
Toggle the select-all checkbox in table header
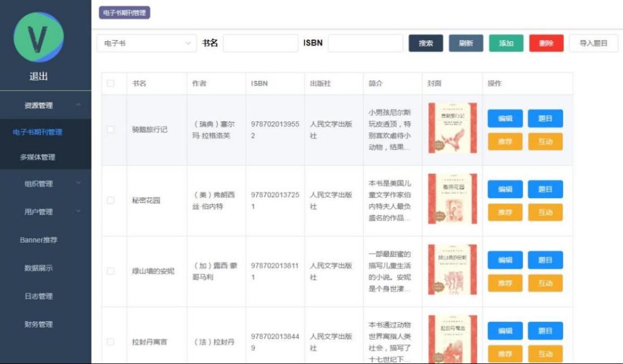point(111,84)
